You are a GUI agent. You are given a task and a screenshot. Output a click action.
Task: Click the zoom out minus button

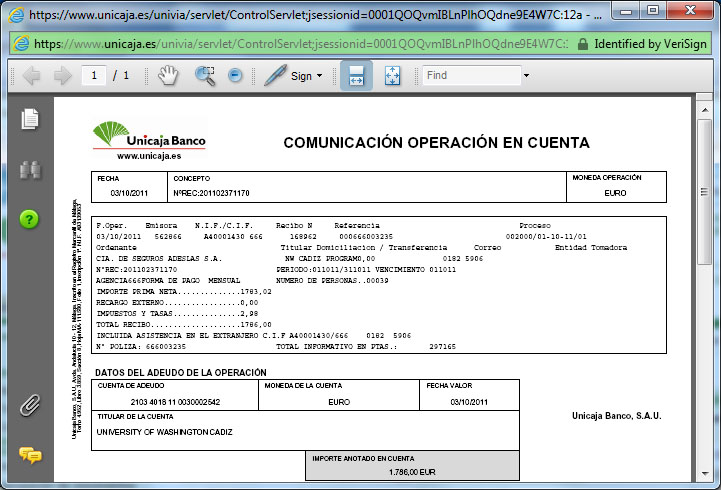pyautogui.click(x=235, y=75)
